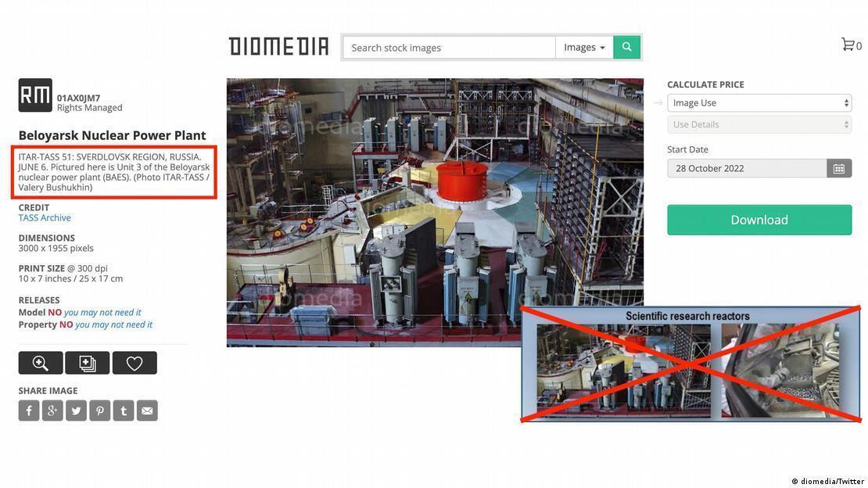The image size is (868, 488).
Task: Click the Diomedia logo
Action: tap(278, 47)
